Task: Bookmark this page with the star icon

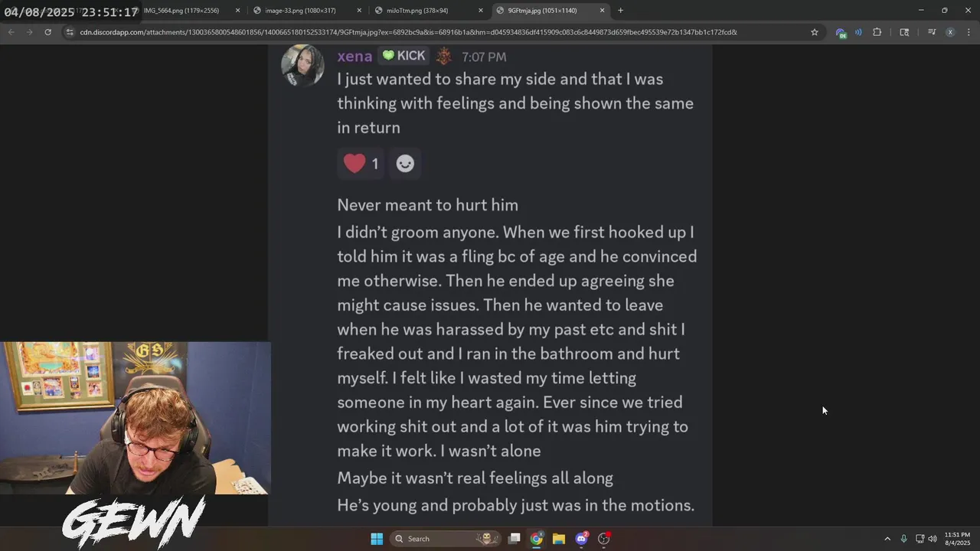Action: click(x=815, y=32)
